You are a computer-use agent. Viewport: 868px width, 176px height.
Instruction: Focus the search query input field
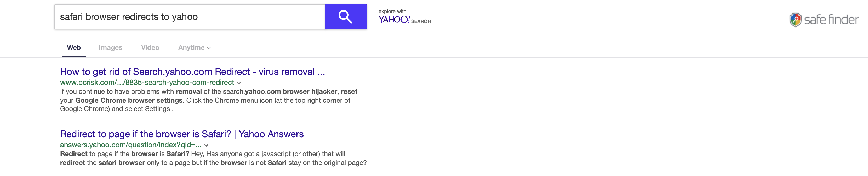tap(190, 17)
